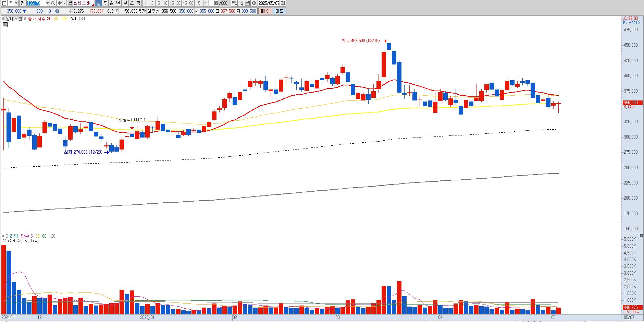This screenshot has height=322, width=644.
Task: Expand the stock code history dropdown
Action: [47, 3]
